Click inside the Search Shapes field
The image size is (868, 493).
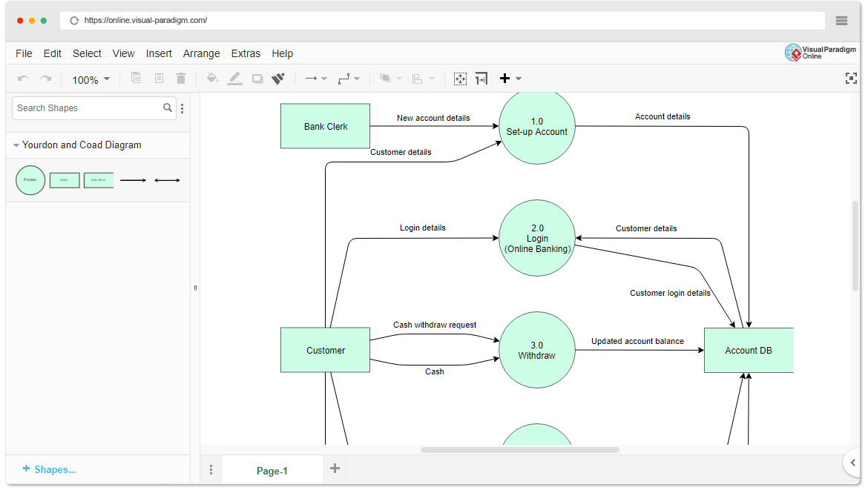point(85,107)
